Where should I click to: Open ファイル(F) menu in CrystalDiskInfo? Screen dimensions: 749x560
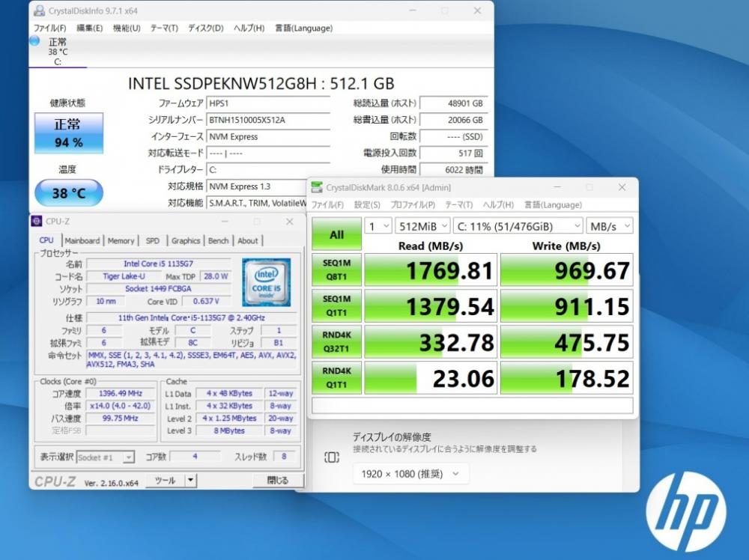click(49, 28)
